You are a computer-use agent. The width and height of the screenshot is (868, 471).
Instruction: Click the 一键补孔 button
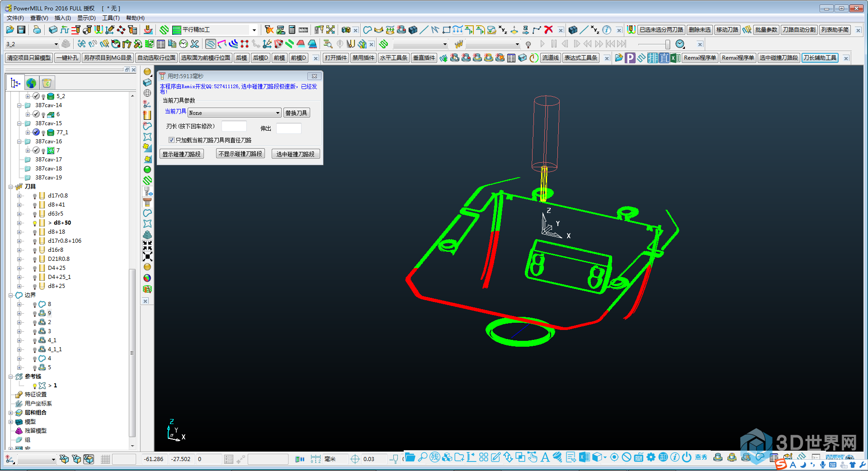(67, 58)
